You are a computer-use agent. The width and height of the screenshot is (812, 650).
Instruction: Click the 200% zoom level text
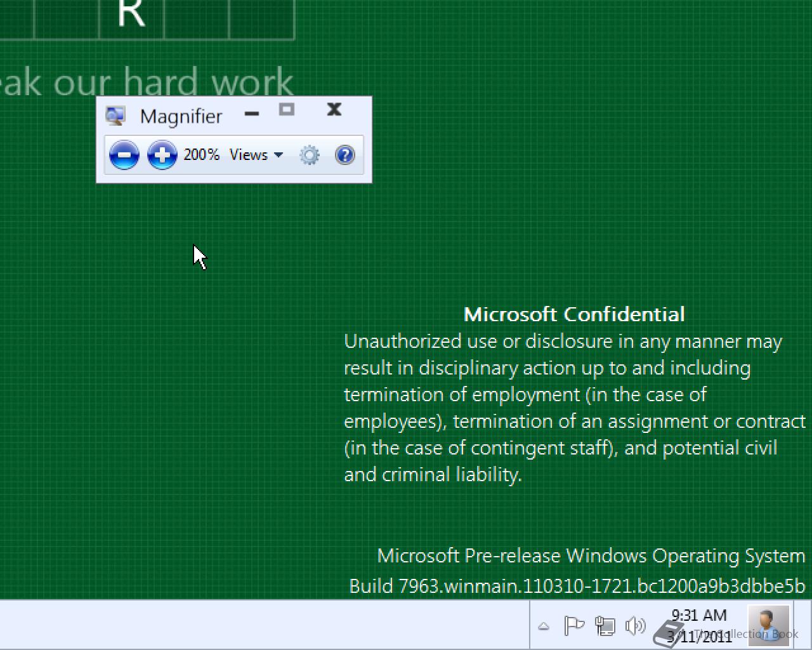click(201, 154)
